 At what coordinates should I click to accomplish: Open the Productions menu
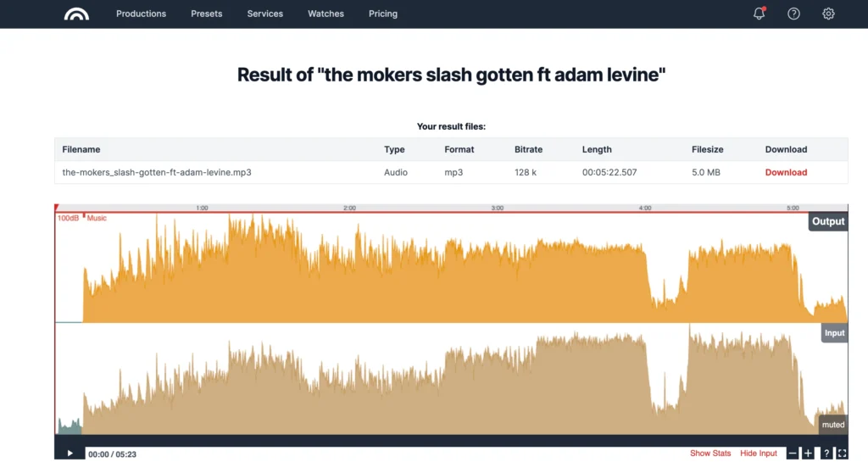click(x=141, y=14)
